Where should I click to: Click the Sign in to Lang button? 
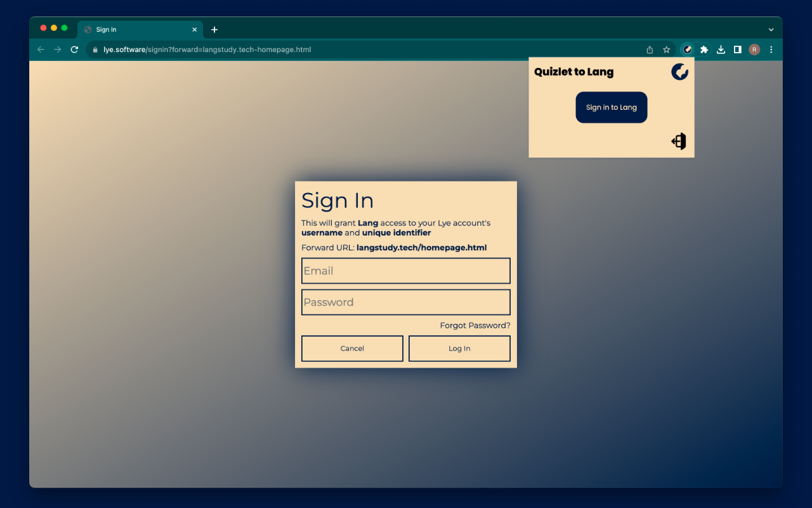pos(612,107)
